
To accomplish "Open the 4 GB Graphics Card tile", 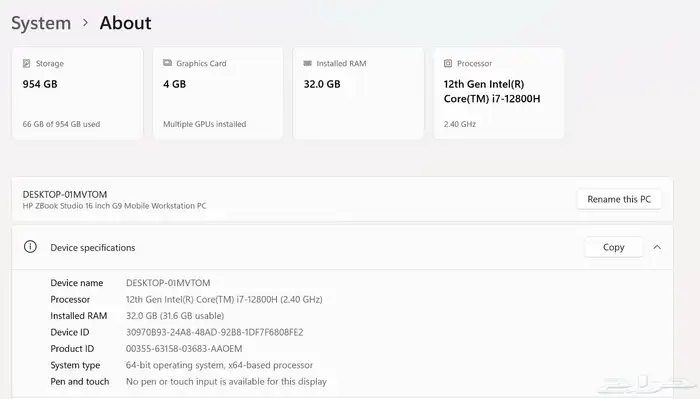I will pyautogui.click(x=218, y=93).
